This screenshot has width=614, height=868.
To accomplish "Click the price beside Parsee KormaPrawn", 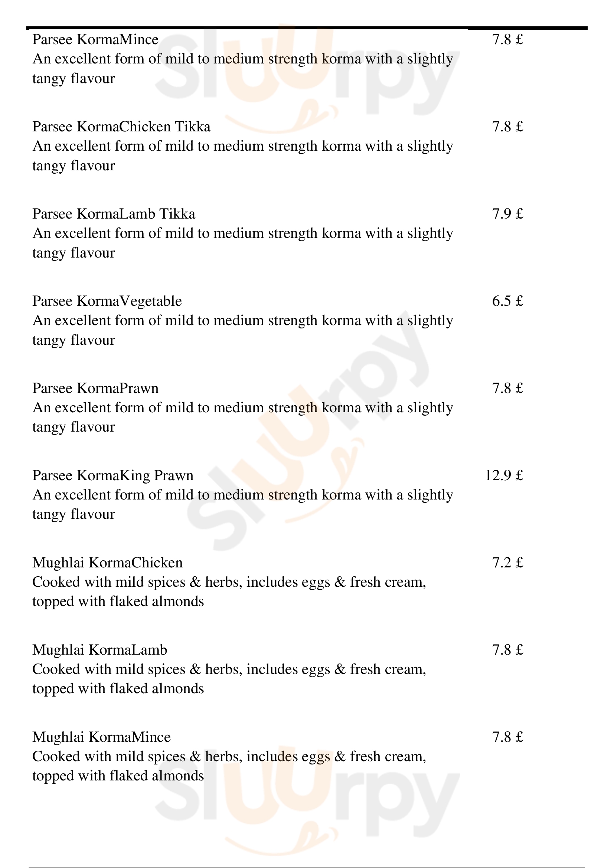I will click(x=507, y=388).
